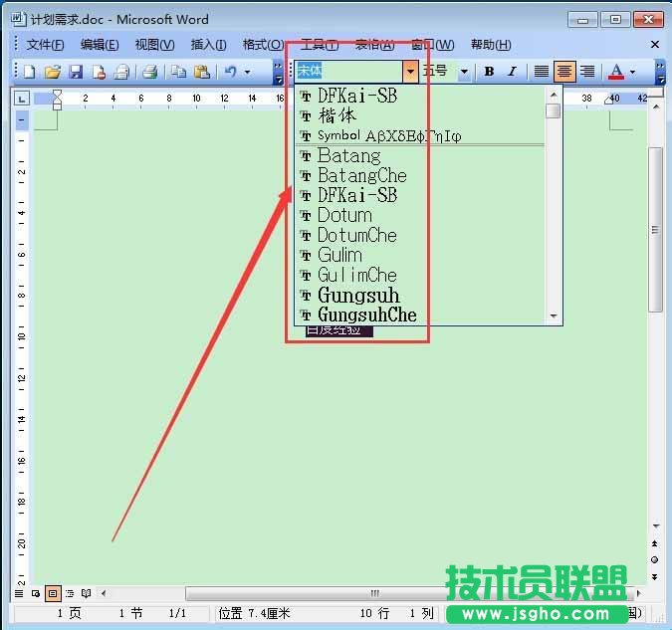Click the page status '1 页' in status bar
Image resolution: width=672 pixels, height=630 pixels.
click(x=69, y=613)
